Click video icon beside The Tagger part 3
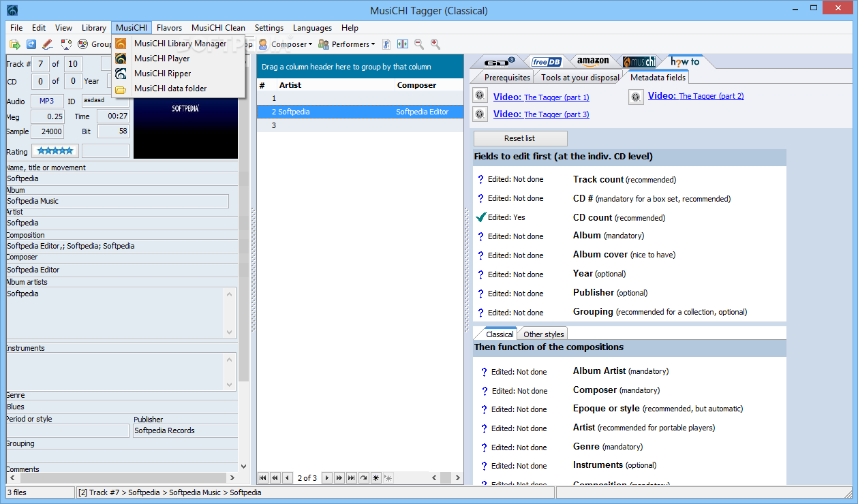Screen dimensions: 858x504 coord(480,114)
